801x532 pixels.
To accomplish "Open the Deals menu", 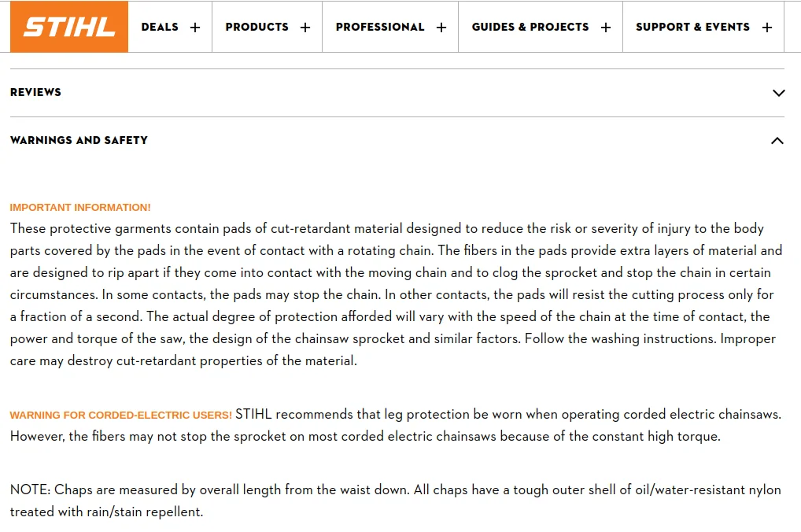I will click(170, 27).
